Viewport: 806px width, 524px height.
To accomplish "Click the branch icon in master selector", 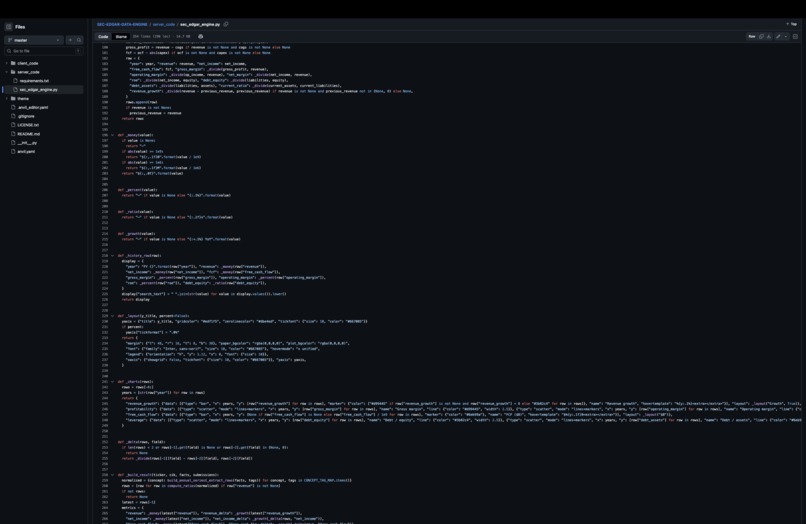I will tap(9, 40).
